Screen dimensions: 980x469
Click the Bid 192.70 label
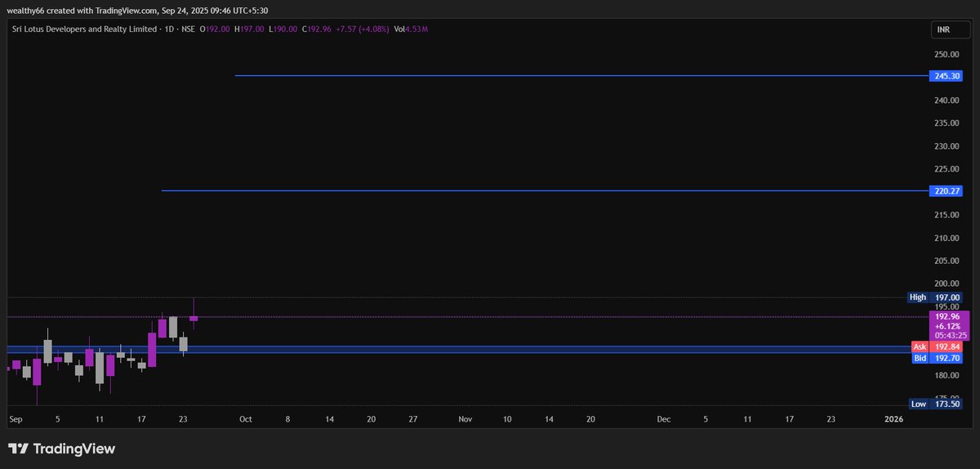(938, 358)
